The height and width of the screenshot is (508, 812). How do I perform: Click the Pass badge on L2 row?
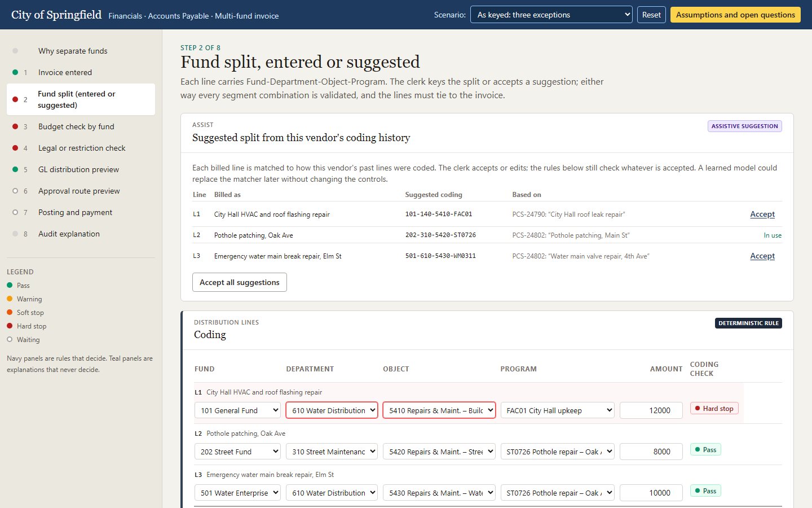click(705, 449)
